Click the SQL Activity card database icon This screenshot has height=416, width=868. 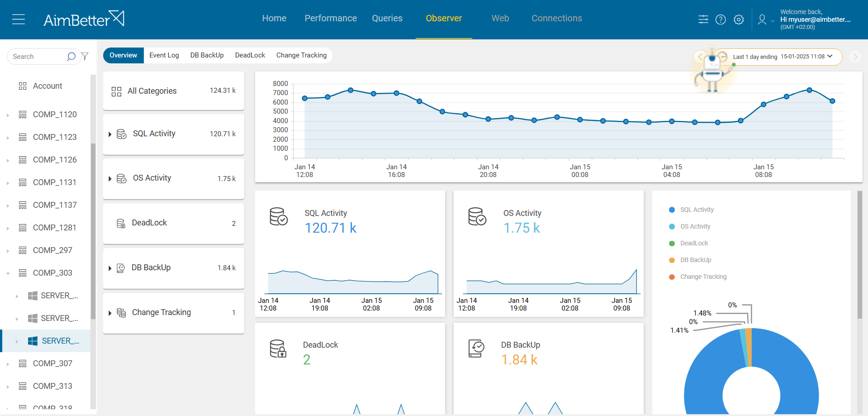coord(279,216)
